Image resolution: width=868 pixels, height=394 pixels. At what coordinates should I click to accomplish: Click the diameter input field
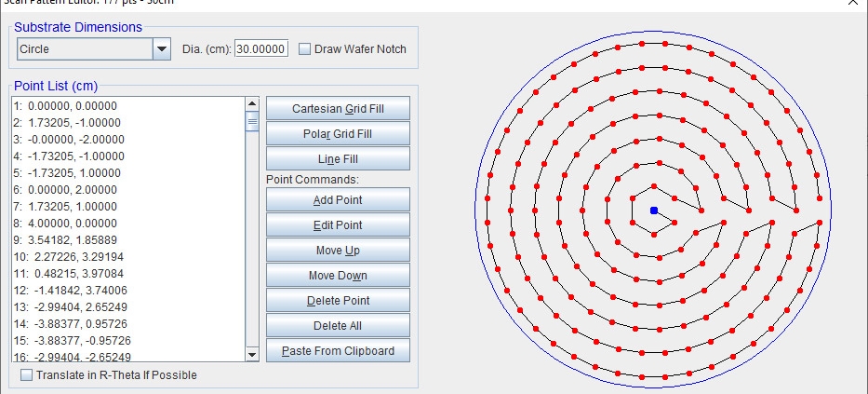click(261, 48)
